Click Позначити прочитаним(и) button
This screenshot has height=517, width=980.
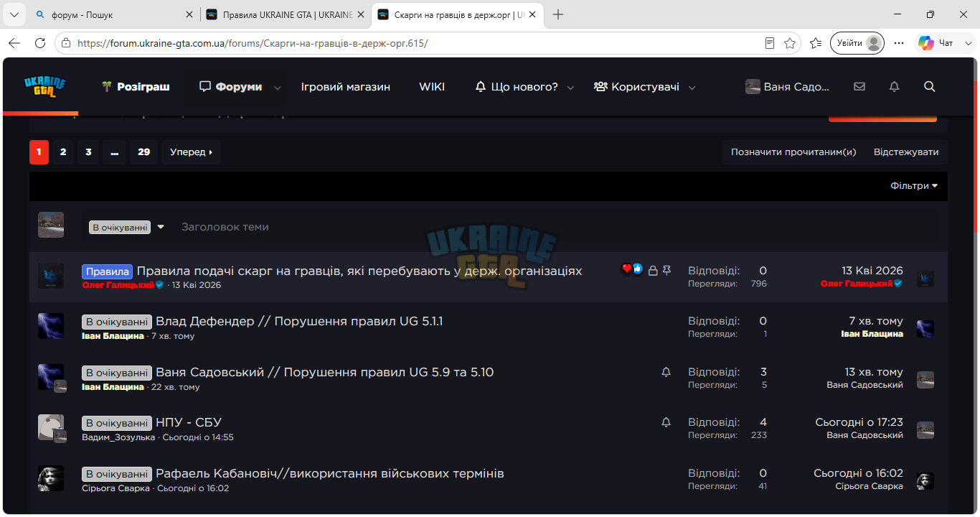793,152
